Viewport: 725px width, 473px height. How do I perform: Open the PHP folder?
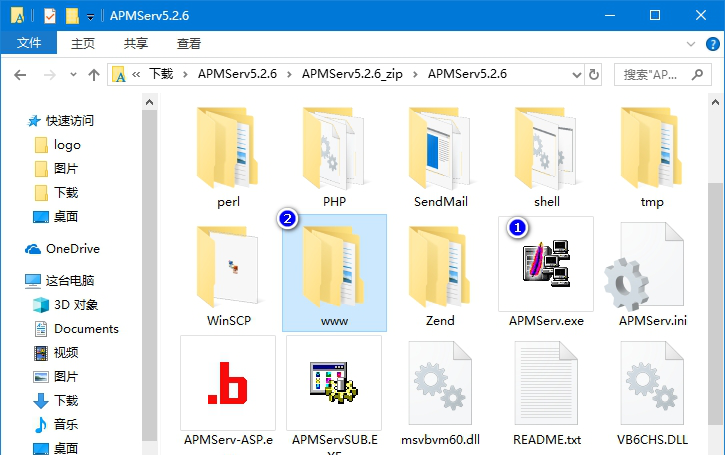coord(334,157)
